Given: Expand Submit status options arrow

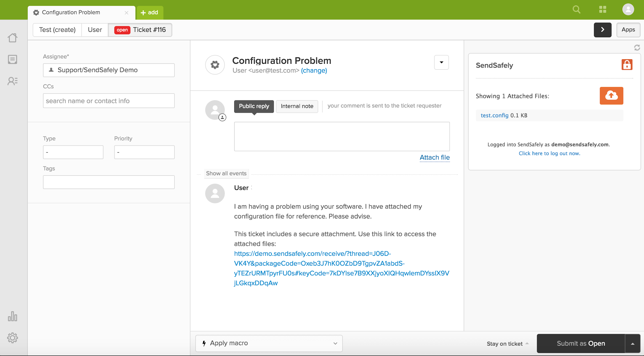Looking at the screenshot, I should pos(633,343).
